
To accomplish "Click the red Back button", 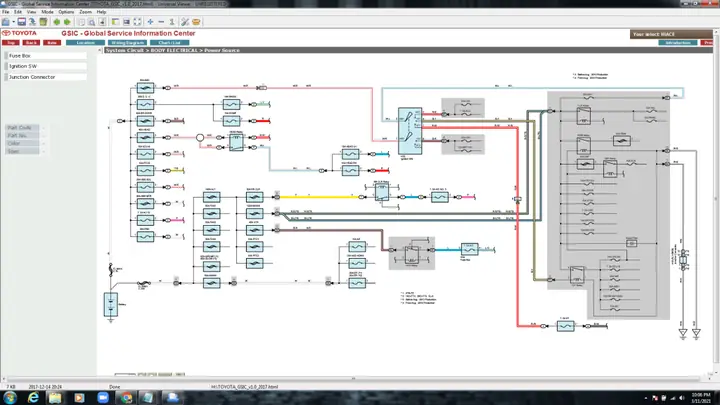I will (x=31, y=43).
